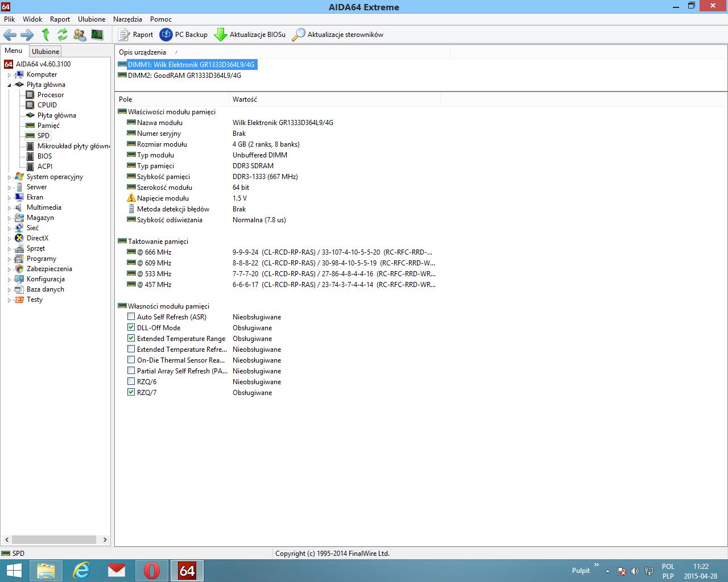Viewport: 728px width, 582px height.
Task: Toggle the RZQ/7 checkbox
Action: click(131, 392)
